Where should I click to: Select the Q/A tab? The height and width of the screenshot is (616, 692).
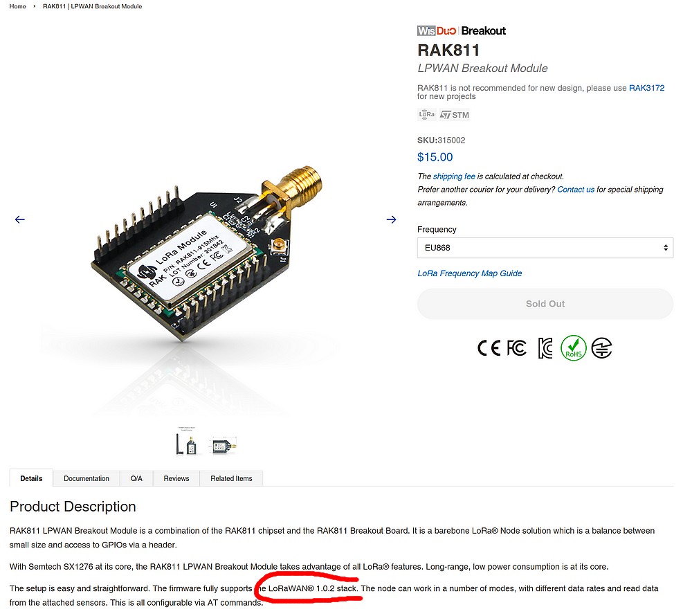[136, 478]
